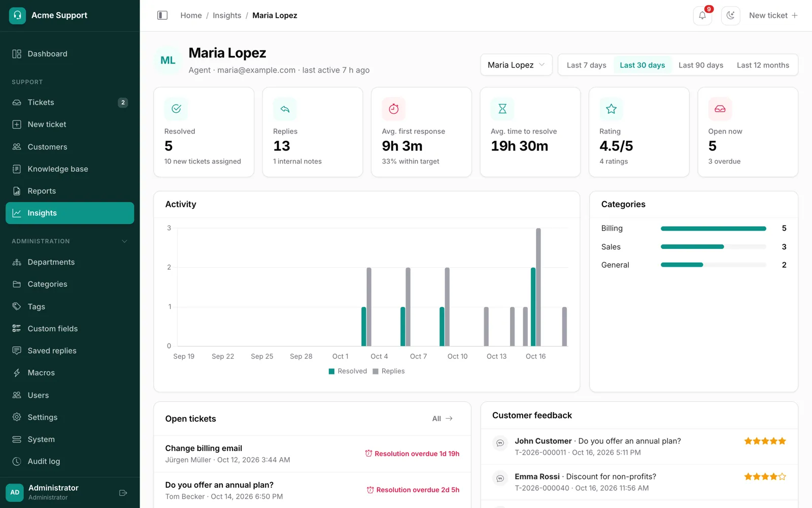Click the Replies arrow icon
The width and height of the screenshot is (812, 508).
pyautogui.click(x=285, y=109)
